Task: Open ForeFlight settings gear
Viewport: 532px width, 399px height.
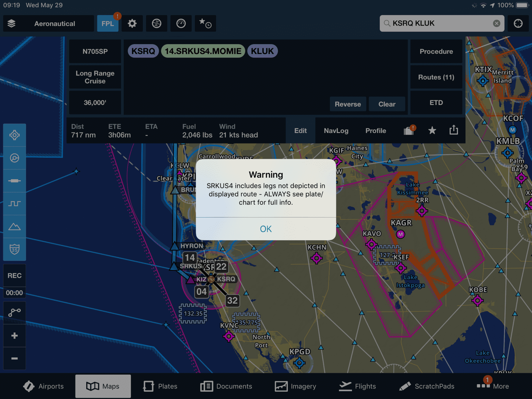Action: pos(132,23)
